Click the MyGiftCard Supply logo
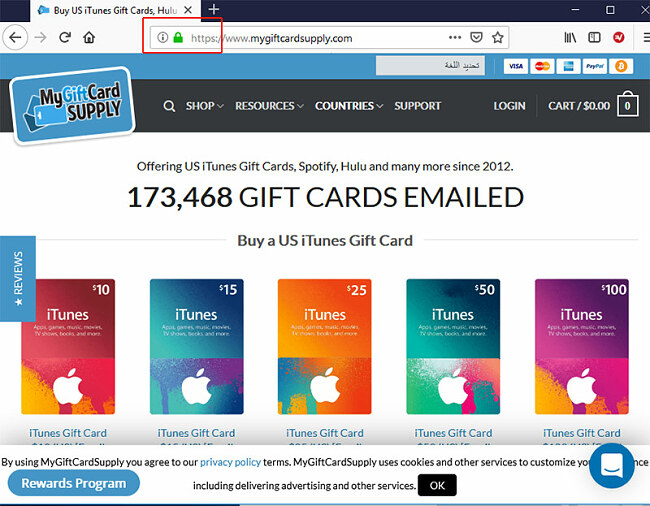 (73, 106)
